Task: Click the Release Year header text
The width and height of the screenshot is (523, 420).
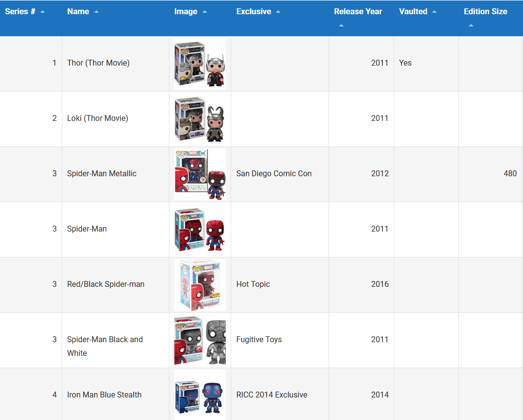Action: [x=358, y=12]
